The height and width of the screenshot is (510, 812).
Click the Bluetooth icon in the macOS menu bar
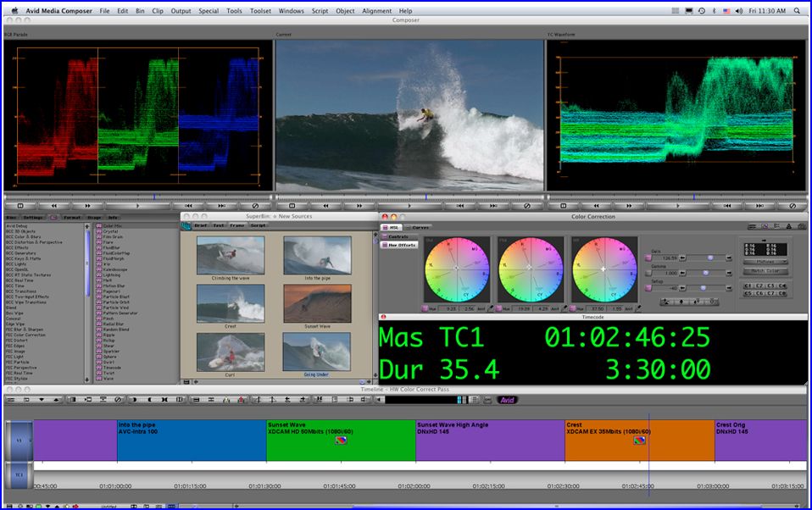click(714, 10)
